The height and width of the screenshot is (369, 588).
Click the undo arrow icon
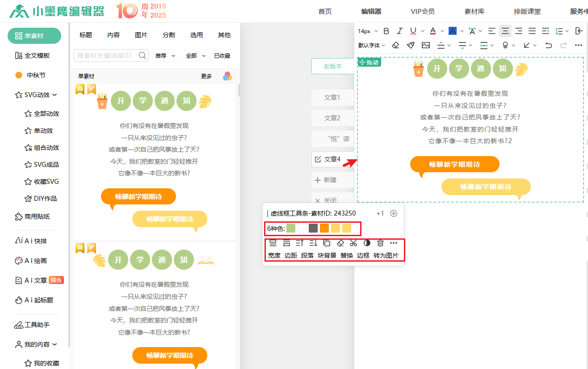(549, 45)
